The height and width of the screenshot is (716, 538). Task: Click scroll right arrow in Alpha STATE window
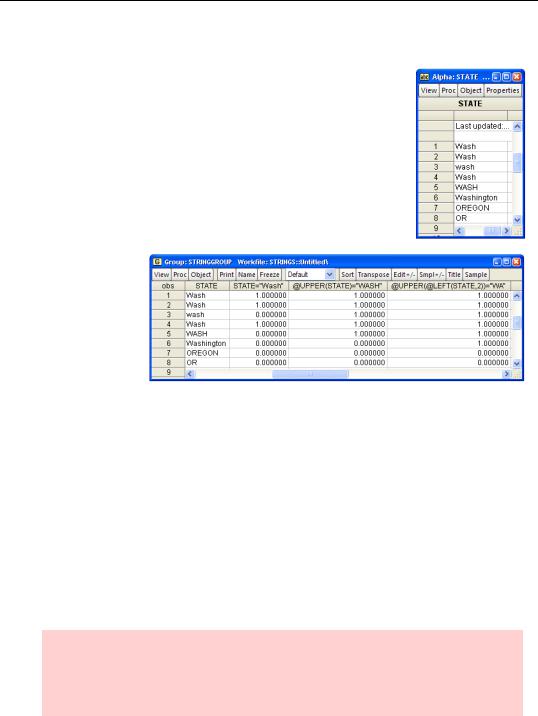pyautogui.click(x=506, y=231)
